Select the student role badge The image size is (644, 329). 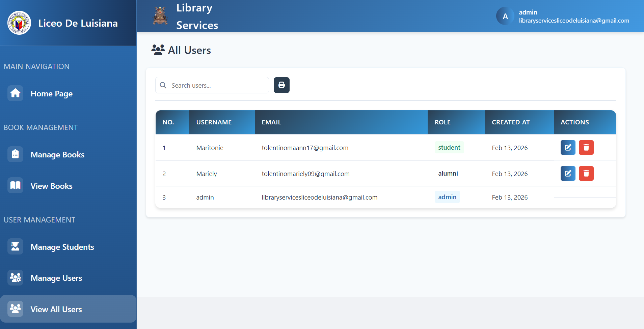click(449, 147)
